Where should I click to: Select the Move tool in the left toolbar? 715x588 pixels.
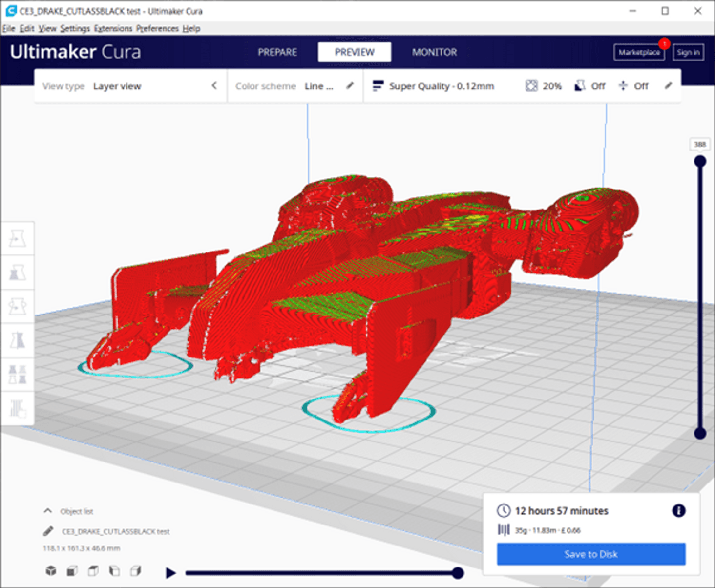pos(18,237)
